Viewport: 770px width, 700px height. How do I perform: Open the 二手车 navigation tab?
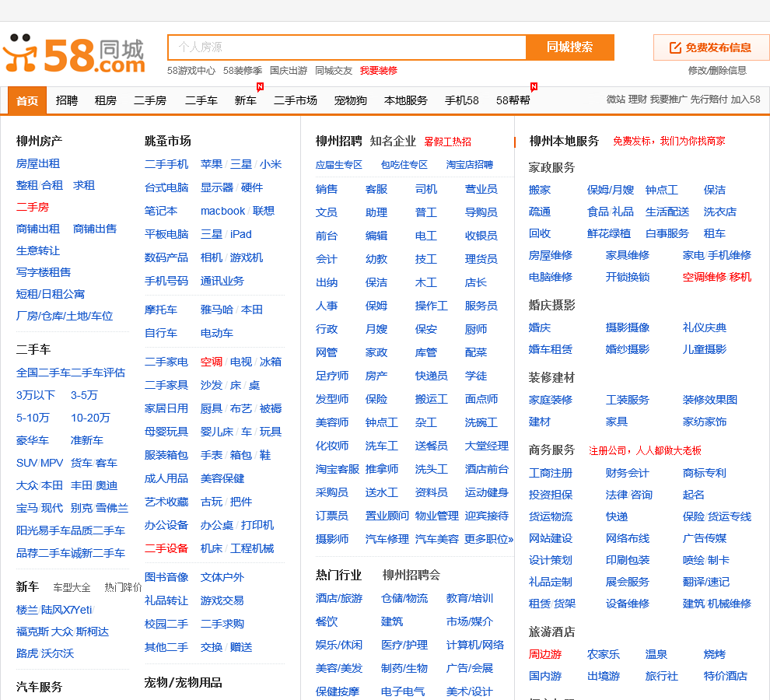click(x=201, y=100)
